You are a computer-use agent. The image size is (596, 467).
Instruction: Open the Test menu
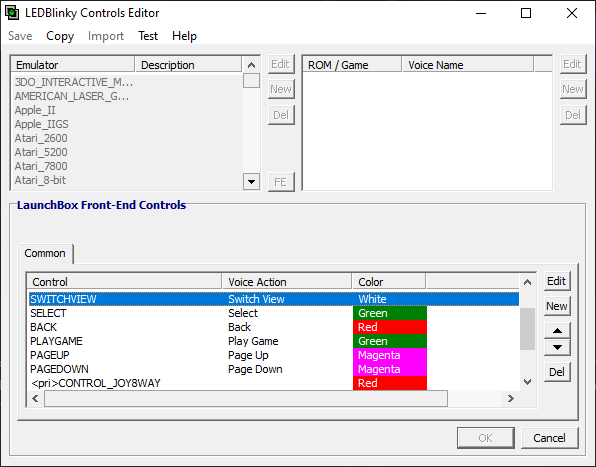[148, 36]
